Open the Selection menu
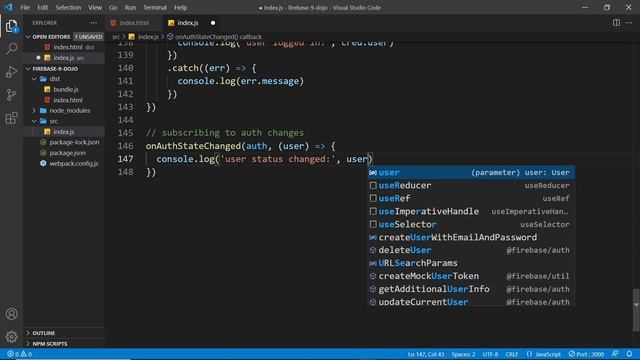Viewport: 640px width, 360px height. tap(68, 7)
